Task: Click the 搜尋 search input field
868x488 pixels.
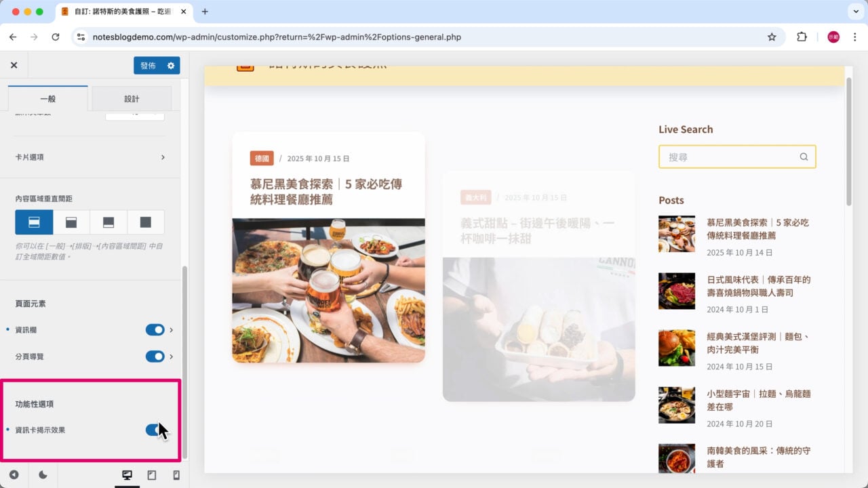Action: click(x=726, y=157)
